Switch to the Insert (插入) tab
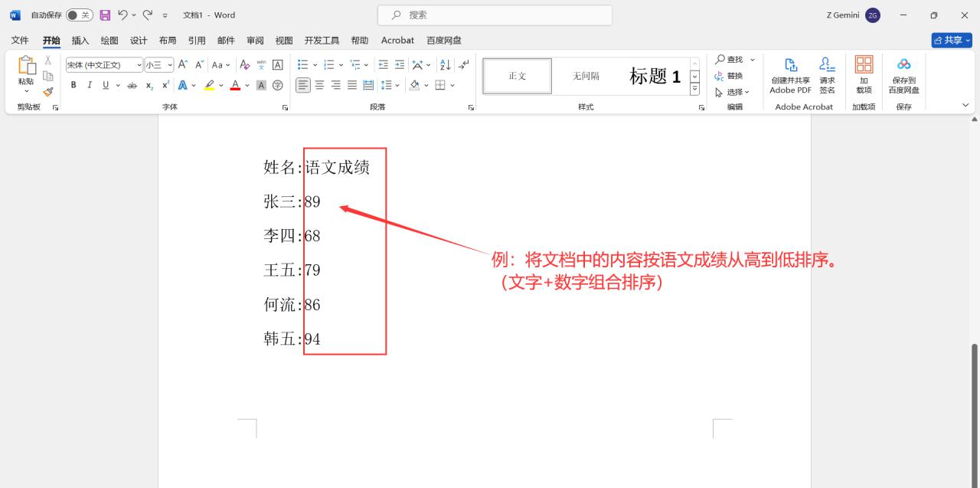This screenshot has height=488, width=980. click(80, 41)
